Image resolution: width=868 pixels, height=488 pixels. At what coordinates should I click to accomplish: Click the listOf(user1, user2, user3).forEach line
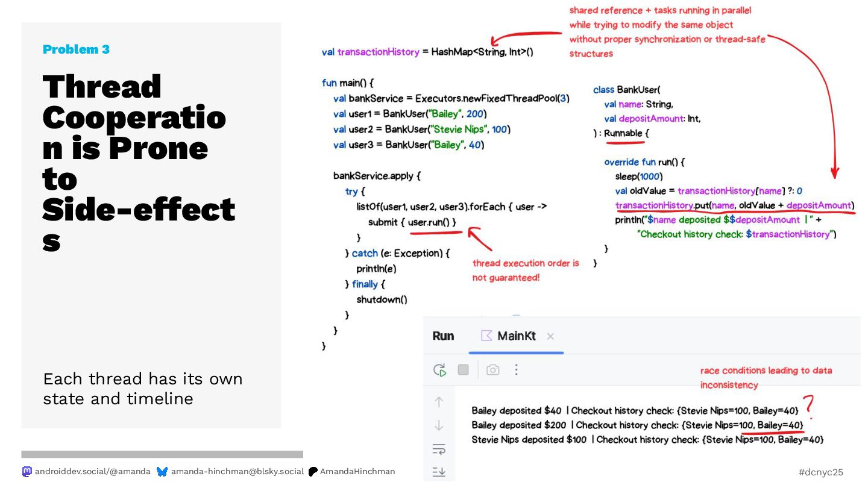coord(451,207)
